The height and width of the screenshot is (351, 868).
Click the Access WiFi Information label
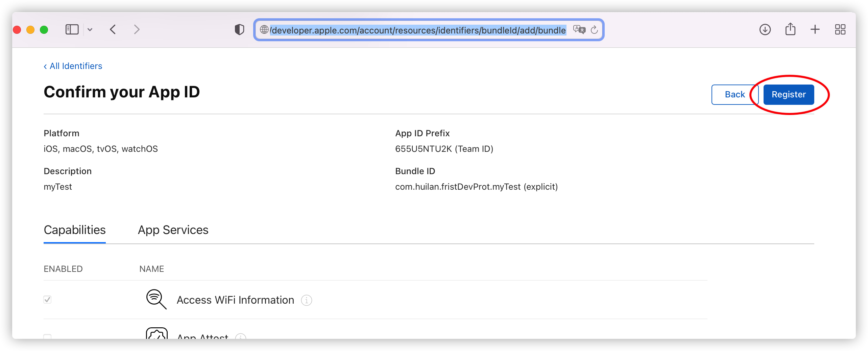(235, 300)
